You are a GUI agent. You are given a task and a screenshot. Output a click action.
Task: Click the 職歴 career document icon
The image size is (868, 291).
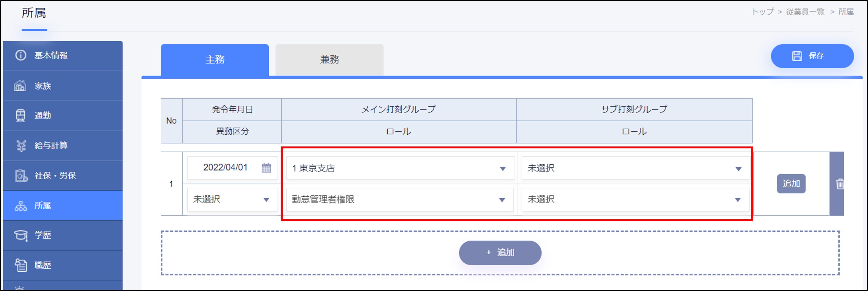[x=21, y=265]
